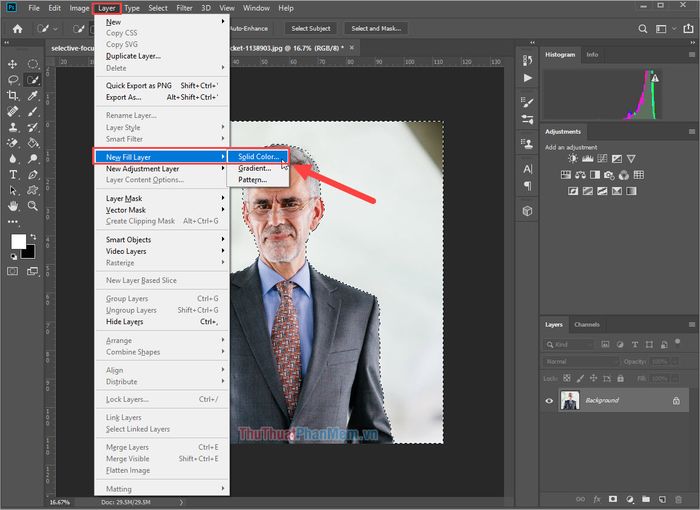Reset default foreground and background colors

coord(13,256)
